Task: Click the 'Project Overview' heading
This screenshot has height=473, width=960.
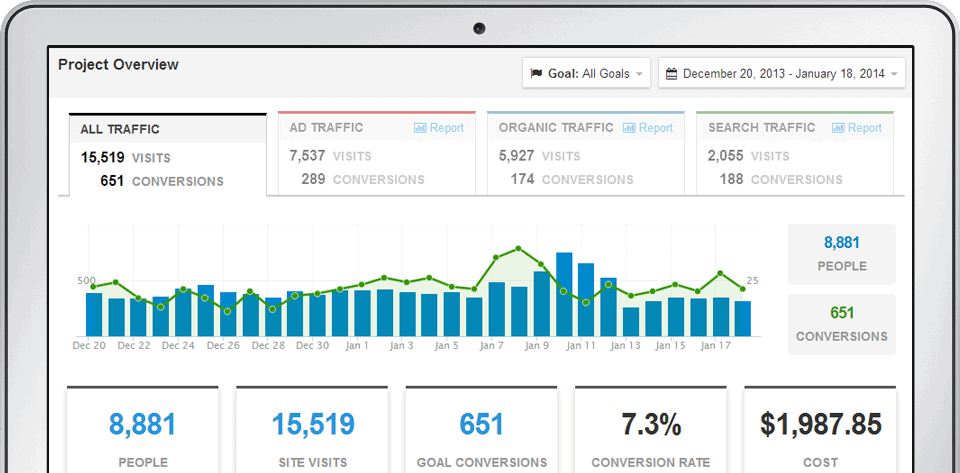Action: point(119,65)
